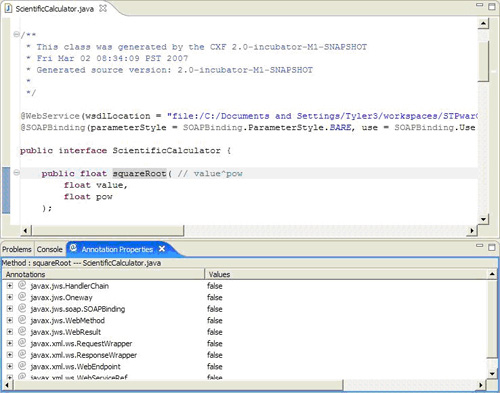
Task: Expand the javax.jws.Oneway annotation
Action: 10,297
